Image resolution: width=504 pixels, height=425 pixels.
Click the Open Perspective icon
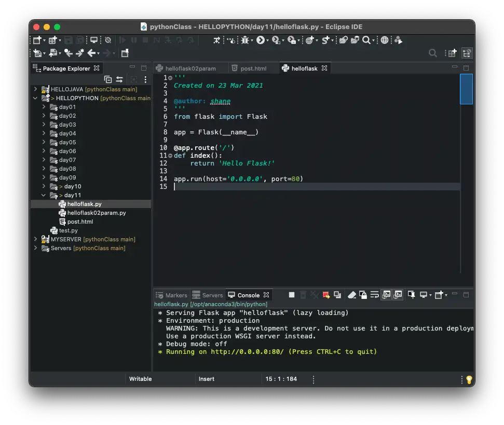click(x=452, y=53)
